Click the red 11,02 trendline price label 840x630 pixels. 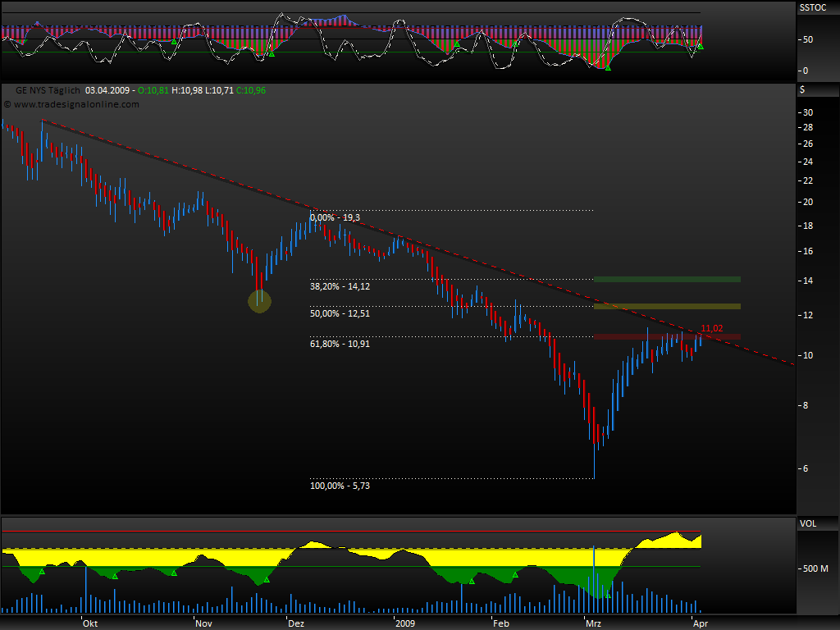pos(712,328)
